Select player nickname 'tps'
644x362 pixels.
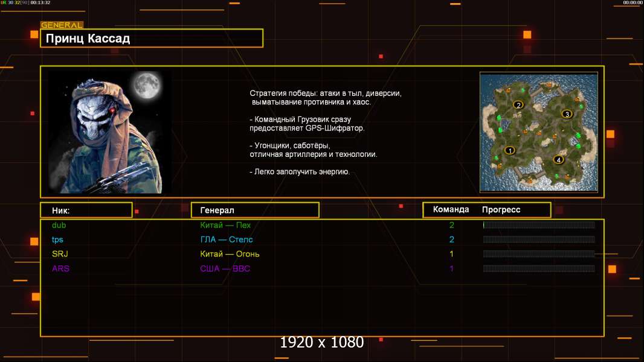pos(57,240)
